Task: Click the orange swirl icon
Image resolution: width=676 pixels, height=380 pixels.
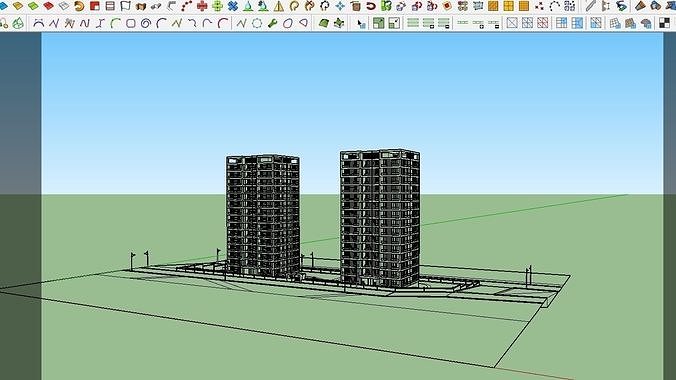Action: (x=79, y=6)
